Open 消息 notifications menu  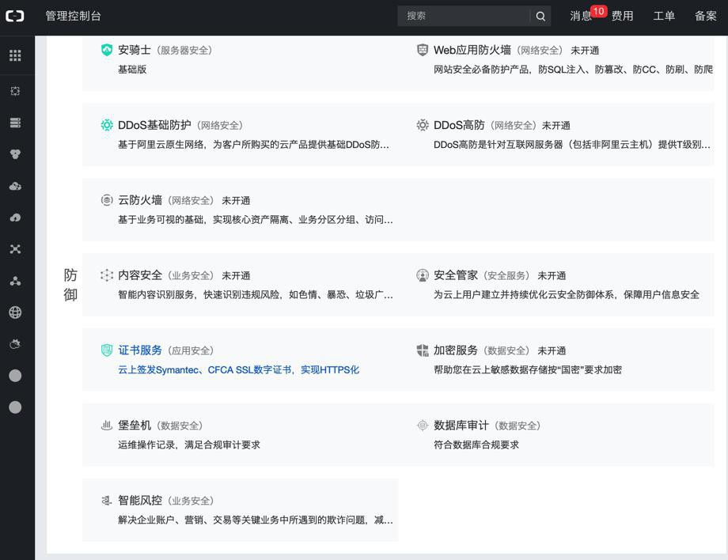point(581,17)
